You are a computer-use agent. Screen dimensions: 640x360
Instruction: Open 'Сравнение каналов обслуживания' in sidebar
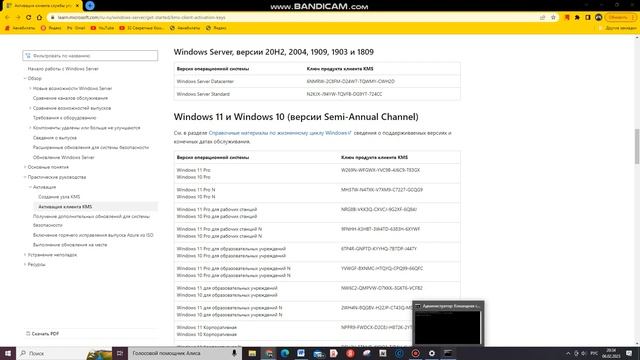(70, 98)
